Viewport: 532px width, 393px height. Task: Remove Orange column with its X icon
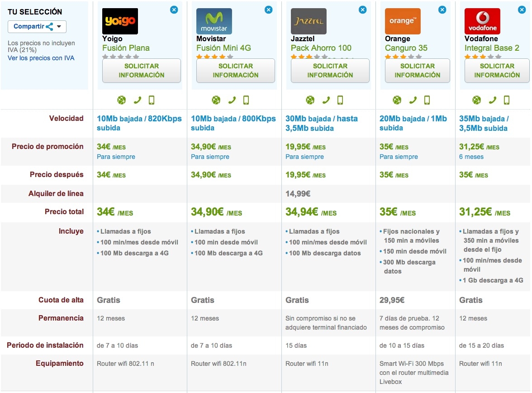(442, 10)
